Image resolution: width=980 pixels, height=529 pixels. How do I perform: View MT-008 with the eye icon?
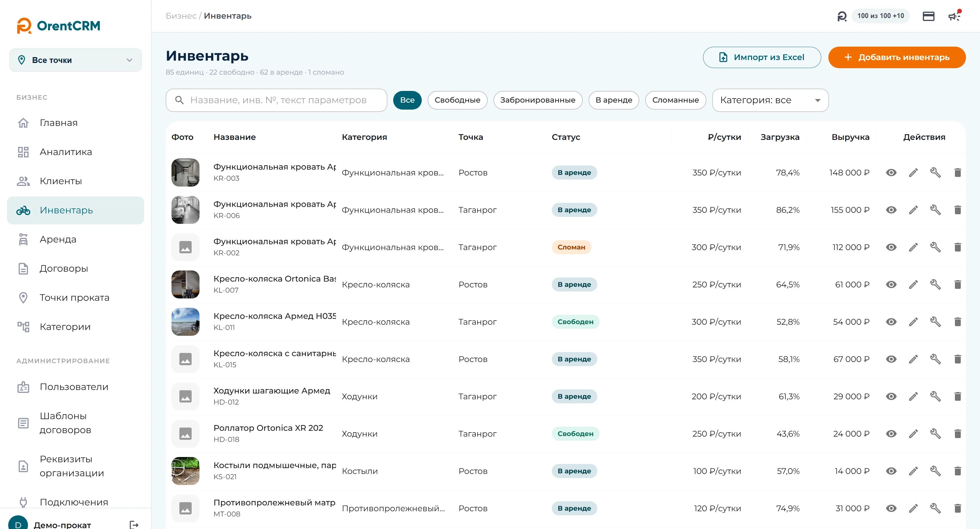(891, 508)
